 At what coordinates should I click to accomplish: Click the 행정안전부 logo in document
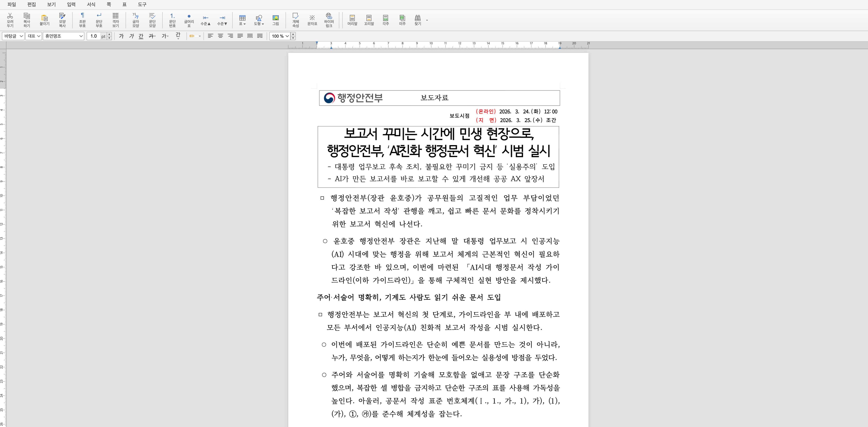pyautogui.click(x=353, y=98)
